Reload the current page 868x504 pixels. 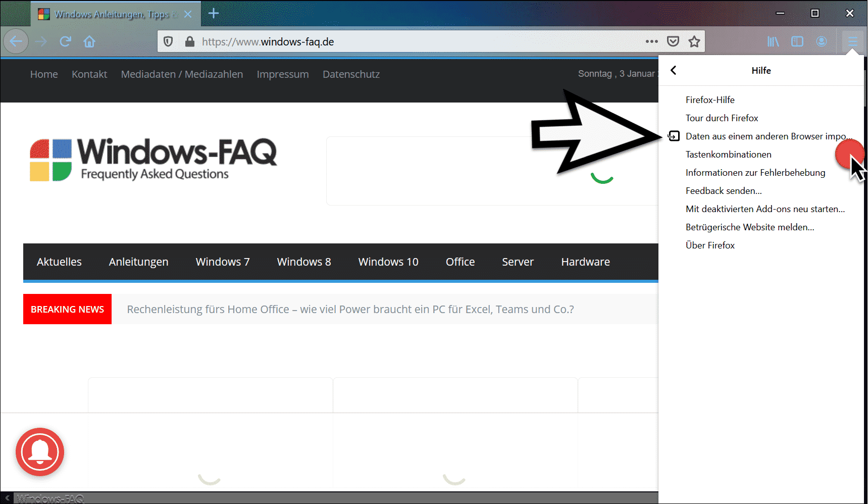[65, 41]
